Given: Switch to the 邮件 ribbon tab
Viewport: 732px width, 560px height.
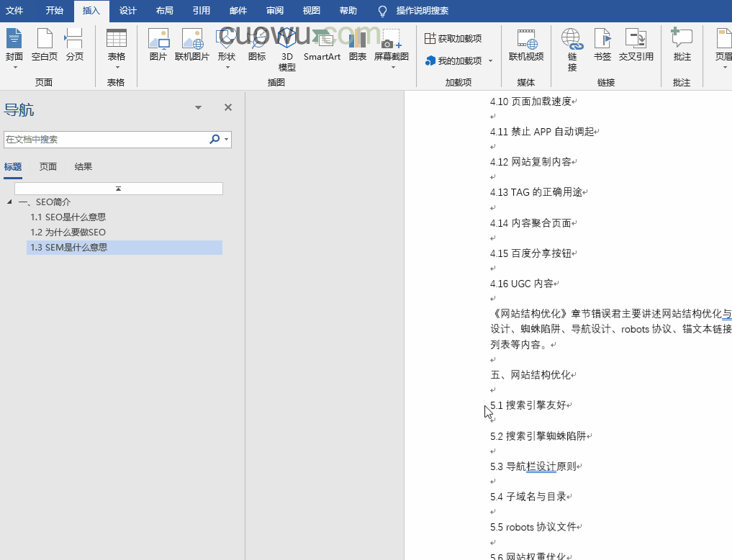Looking at the screenshot, I should (238, 11).
